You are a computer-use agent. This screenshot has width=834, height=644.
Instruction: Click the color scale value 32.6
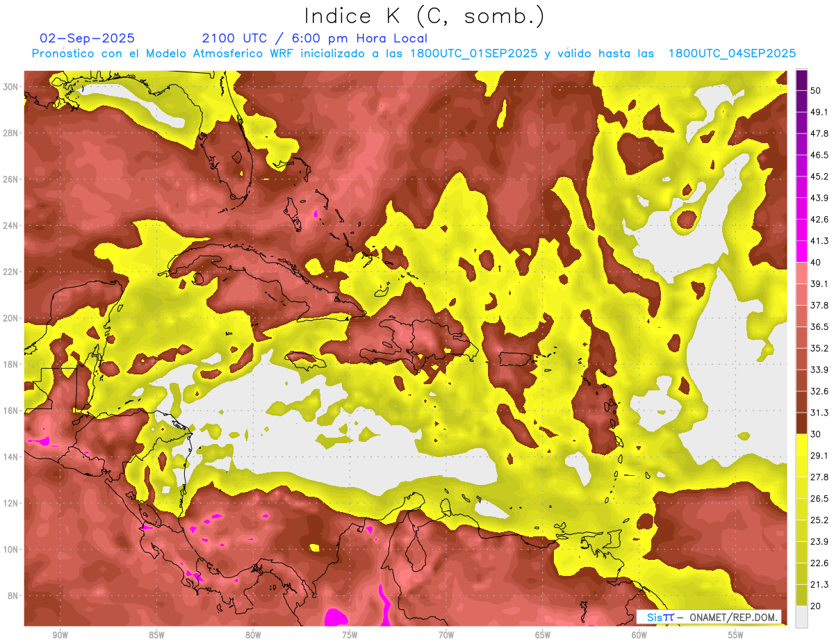(819, 391)
